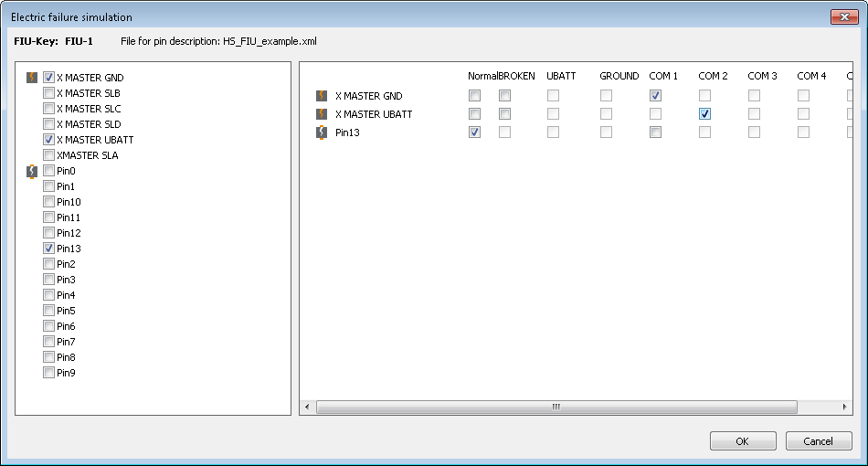This screenshot has width=868, height=466.
Task: Check the Pin12 checkbox
Action: pyautogui.click(x=48, y=232)
